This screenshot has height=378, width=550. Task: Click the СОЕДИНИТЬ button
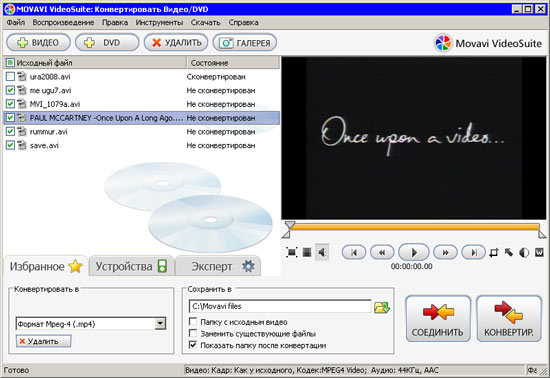[438, 319]
